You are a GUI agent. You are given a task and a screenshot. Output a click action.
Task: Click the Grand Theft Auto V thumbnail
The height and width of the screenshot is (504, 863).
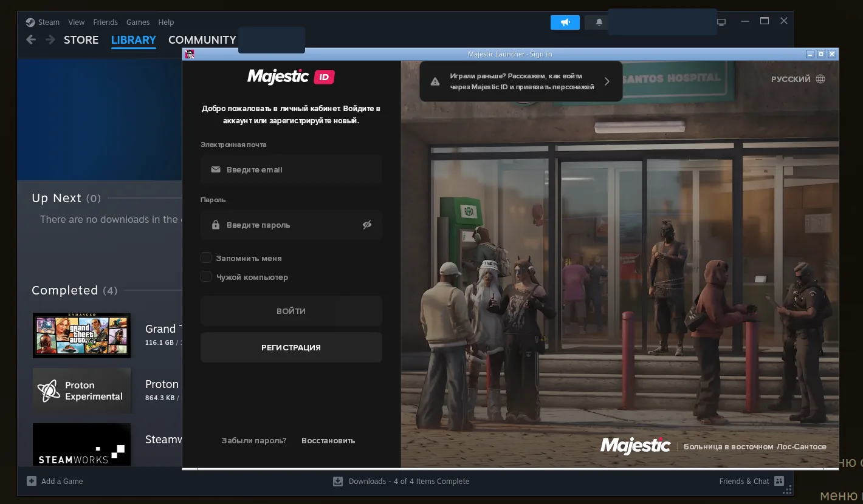[x=81, y=335]
